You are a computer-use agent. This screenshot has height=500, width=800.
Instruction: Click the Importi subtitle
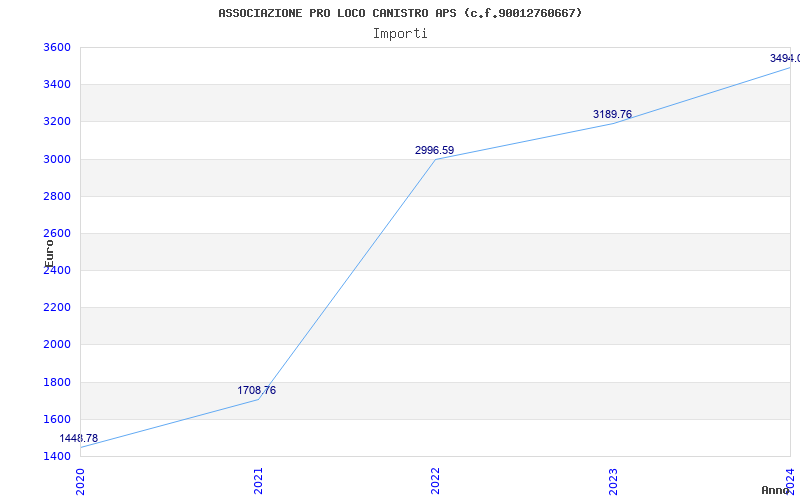(x=400, y=34)
